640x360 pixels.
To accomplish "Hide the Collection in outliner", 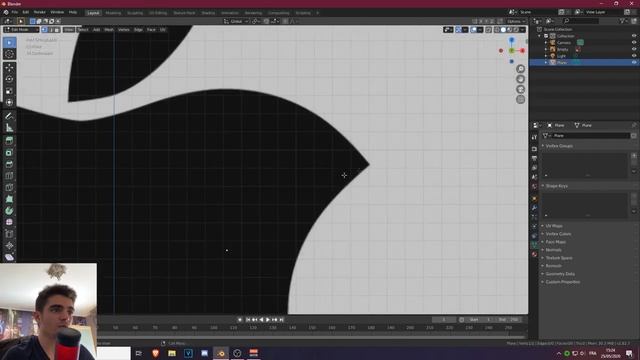I will (634, 36).
